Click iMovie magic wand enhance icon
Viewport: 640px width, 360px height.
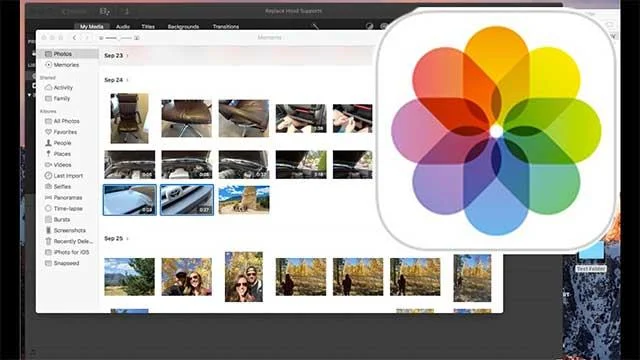(x=315, y=27)
